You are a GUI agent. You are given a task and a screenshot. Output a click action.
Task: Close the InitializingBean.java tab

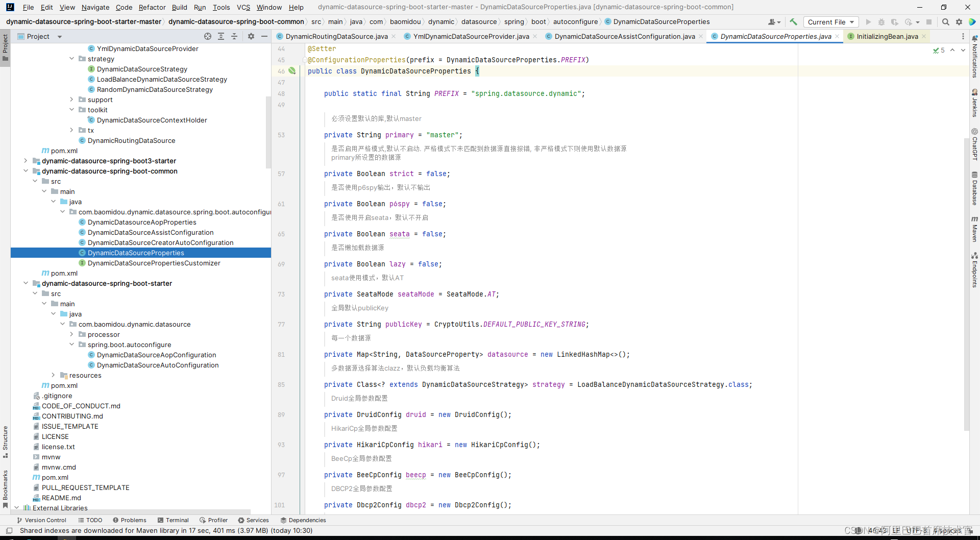[924, 36]
